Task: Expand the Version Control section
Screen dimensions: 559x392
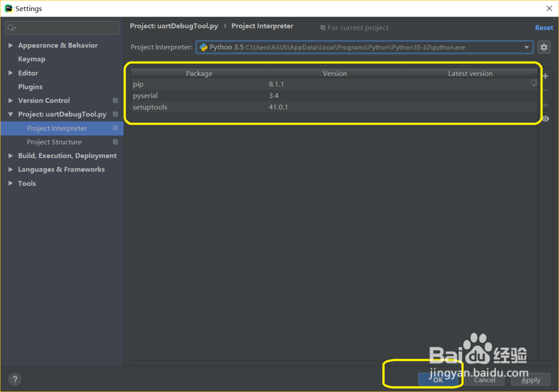Action: (x=10, y=101)
